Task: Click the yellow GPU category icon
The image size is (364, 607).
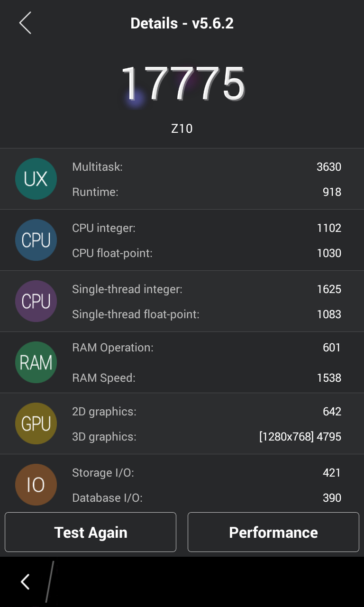Action: [x=36, y=423]
